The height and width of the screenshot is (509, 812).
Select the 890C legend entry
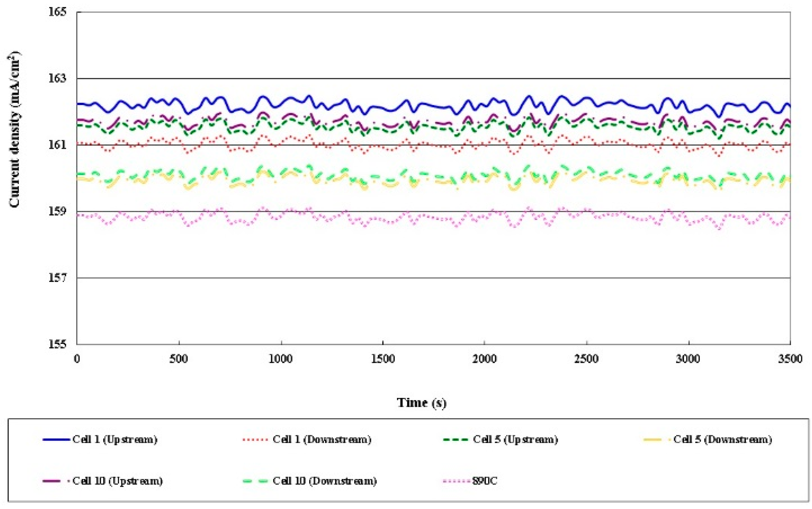(485, 481)
